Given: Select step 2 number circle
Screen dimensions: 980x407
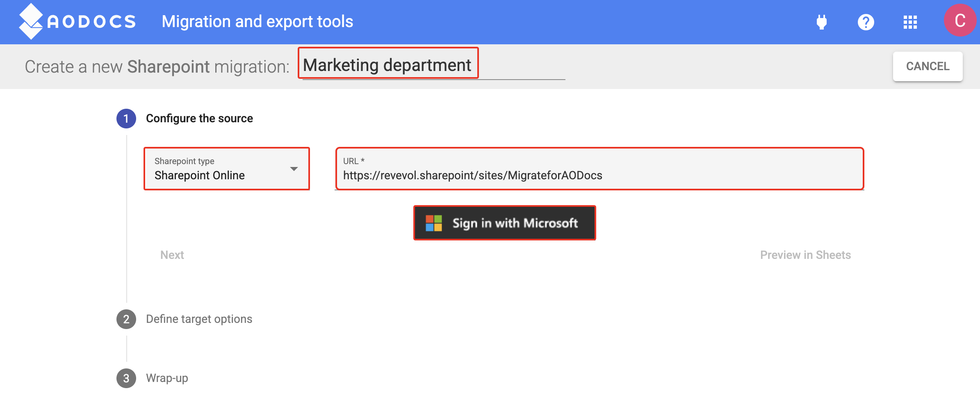Looking at the screenshot, I should (126, 319).
